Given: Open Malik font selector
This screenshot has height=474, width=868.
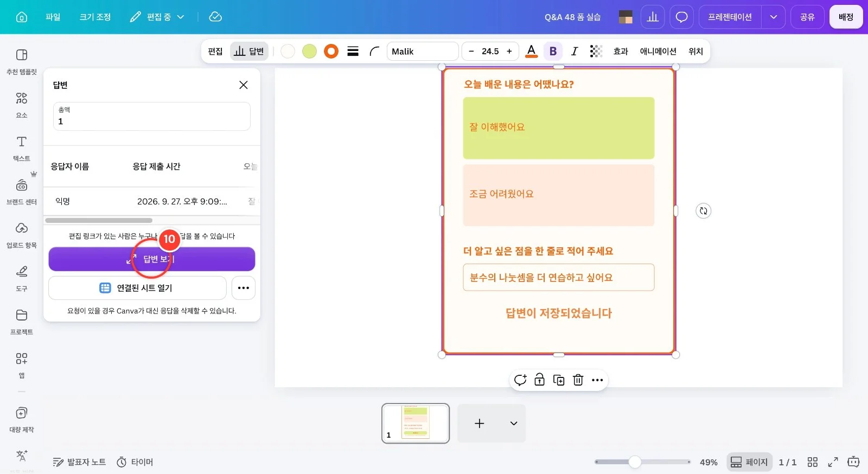Looking at the screenshot, I should [423, 52].
